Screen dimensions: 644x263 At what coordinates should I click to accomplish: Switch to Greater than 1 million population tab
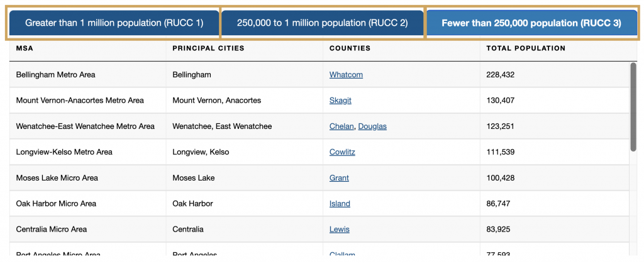click(x=114, y=23)
